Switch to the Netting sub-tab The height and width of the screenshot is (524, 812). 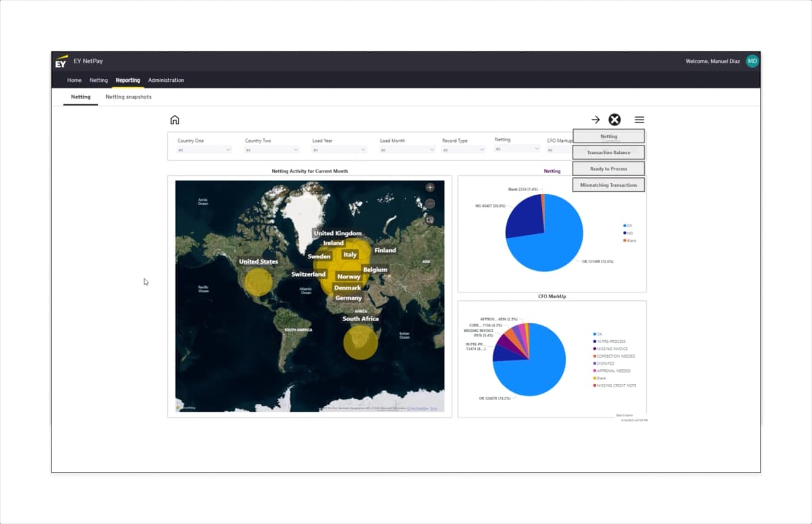pos(81,97)
